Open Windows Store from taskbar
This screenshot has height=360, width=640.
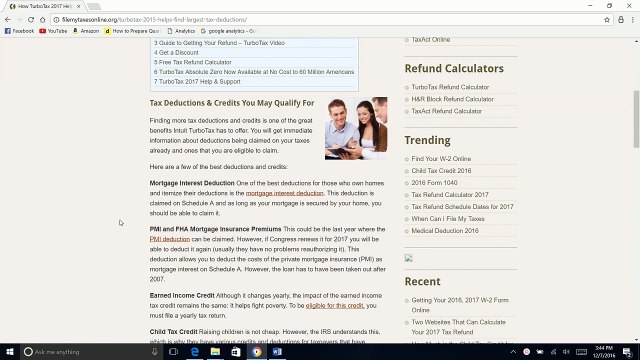(236, 351)
